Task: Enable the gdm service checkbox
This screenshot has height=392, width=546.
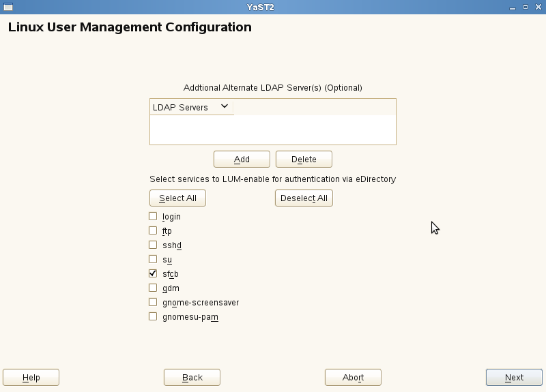Action: (153, 288)
